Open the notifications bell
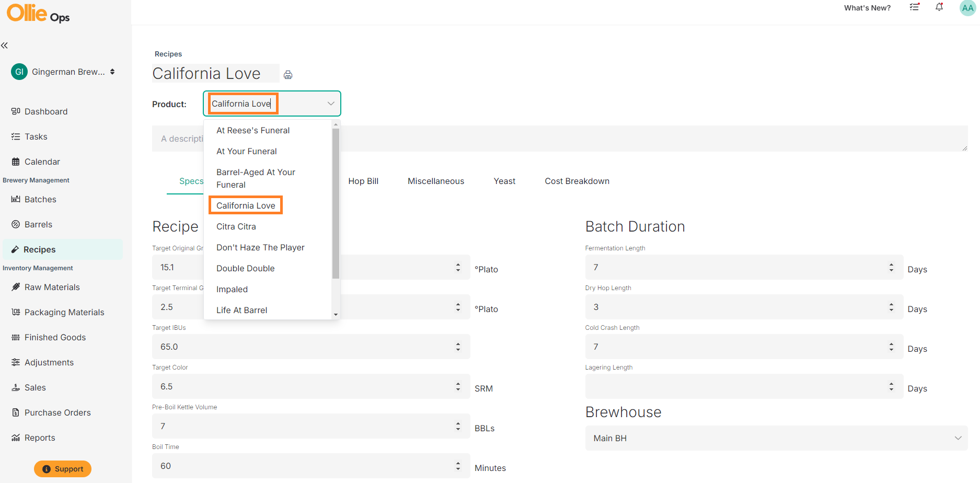 [939, 7]
